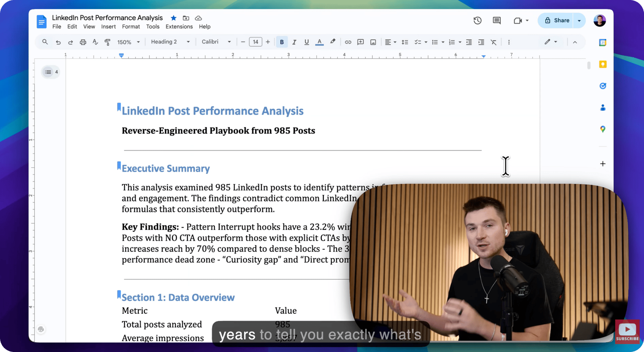The image size is (644, 352).
Task: Open the checklist dropdown
Action: (x=421, y=42)
